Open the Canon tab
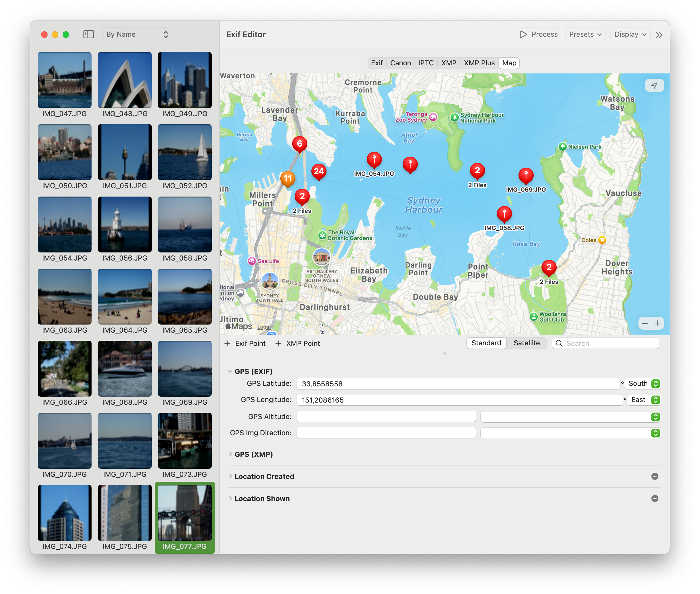 click(400, 63)
